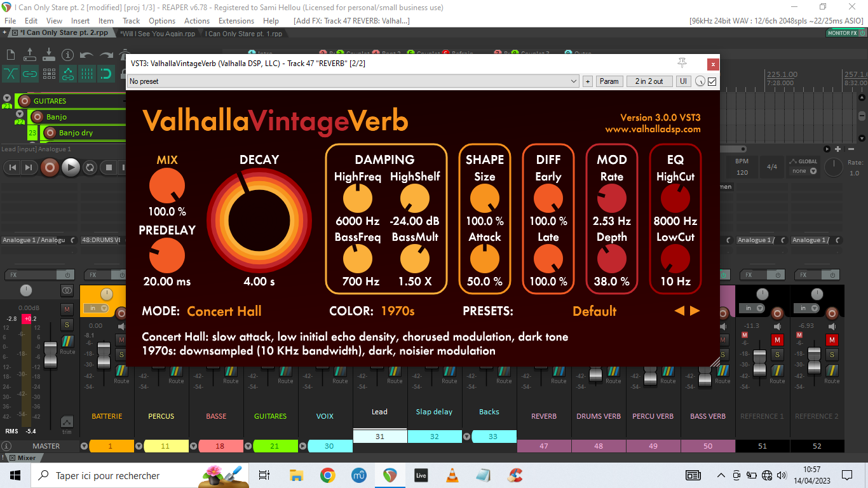Click the New Project toolbar icon
This screenshot has height=488, width=868.
(11, 55)
